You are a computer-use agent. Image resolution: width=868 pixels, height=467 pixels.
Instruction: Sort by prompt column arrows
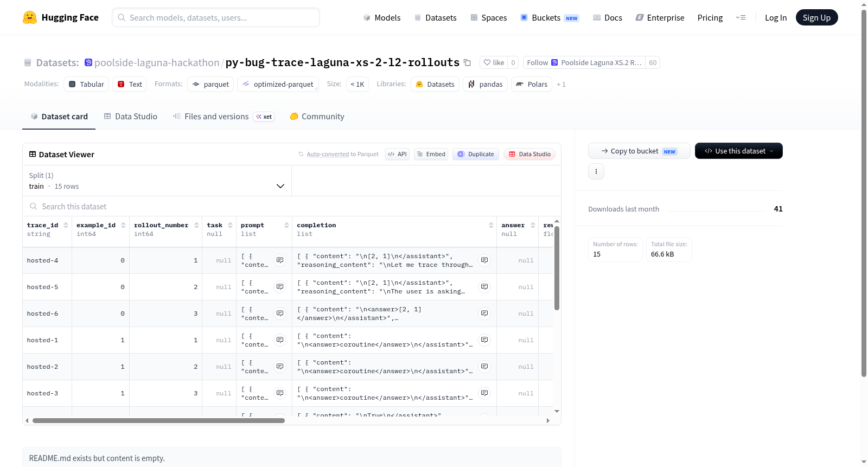point(286,225)
